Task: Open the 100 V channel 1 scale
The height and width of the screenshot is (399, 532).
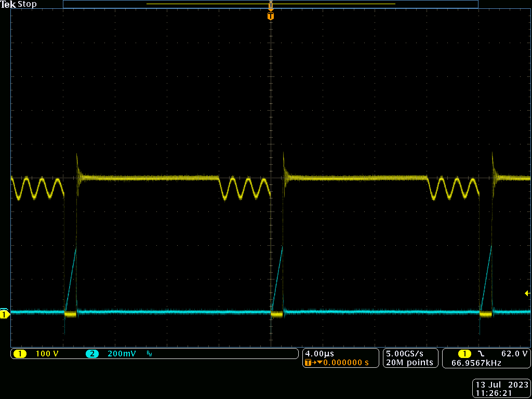Action: 47,354
